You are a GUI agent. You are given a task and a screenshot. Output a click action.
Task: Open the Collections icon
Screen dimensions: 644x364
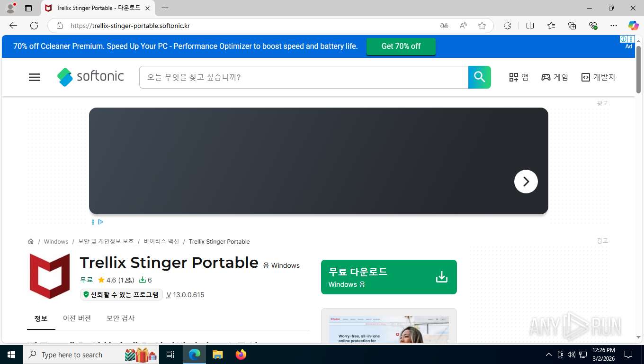click(572, 26)
